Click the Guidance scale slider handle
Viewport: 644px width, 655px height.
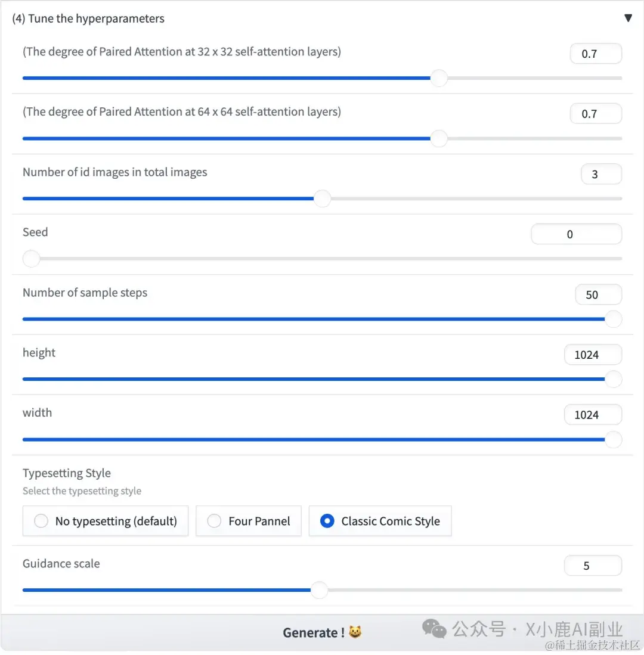click(319, 590)
